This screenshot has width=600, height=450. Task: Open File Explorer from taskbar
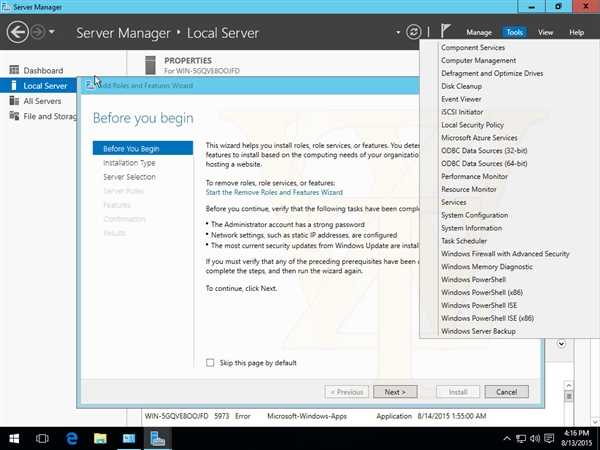click(100, 438)
